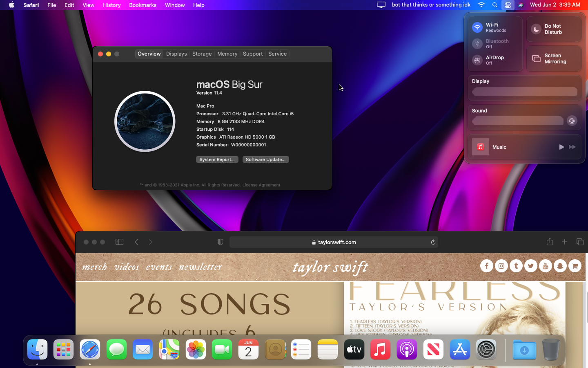The width and height of the screenshot is (588, 368).
Task: Open Apple TV from the Dock
Action: tap(354, 350)
